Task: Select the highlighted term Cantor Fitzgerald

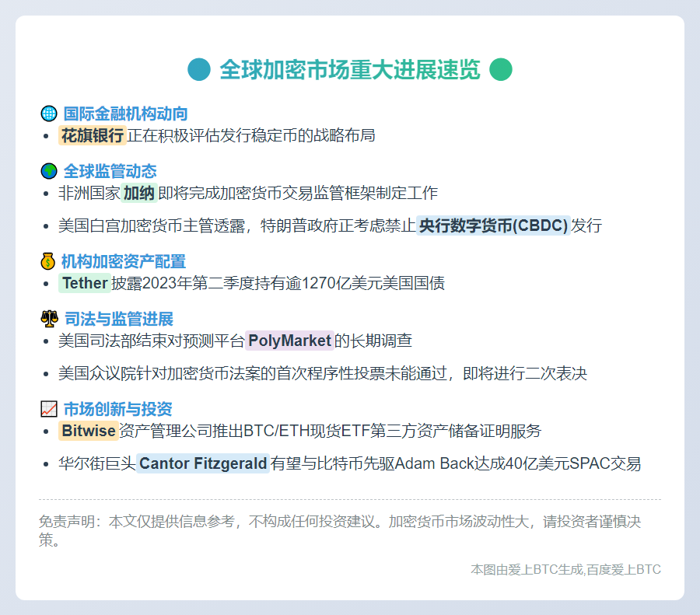Action: pos(203,463)
